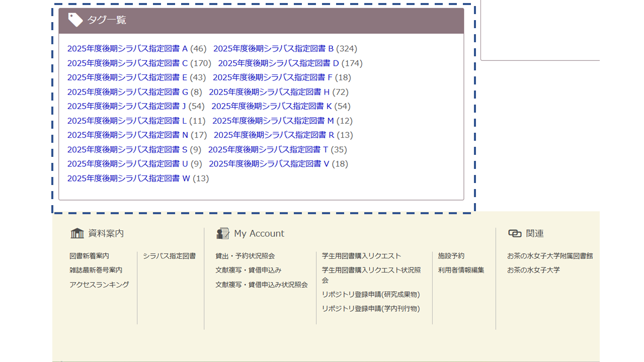Click the tag icon beside タグ一覧 header
The height and width of the screenshot is (362, 644).
[x=75, y=20]
